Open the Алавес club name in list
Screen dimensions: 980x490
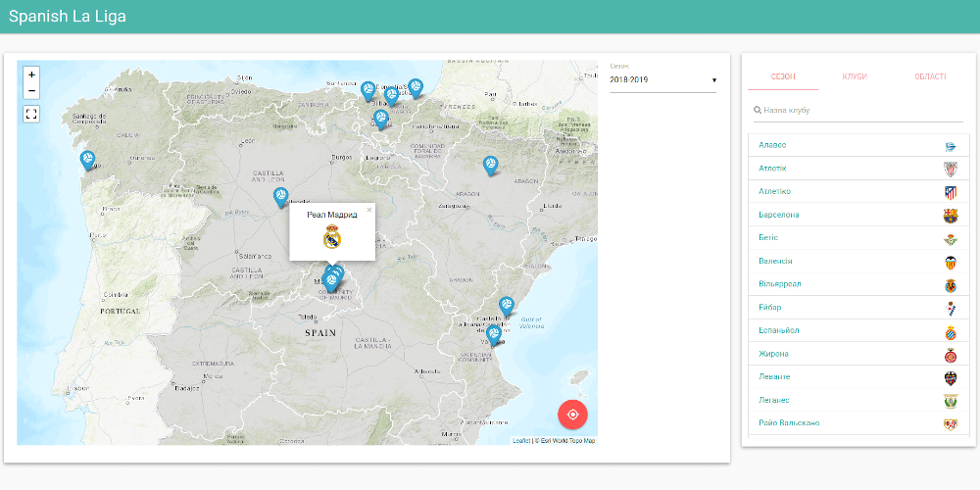pyautogui.click(x=772, y=145)
